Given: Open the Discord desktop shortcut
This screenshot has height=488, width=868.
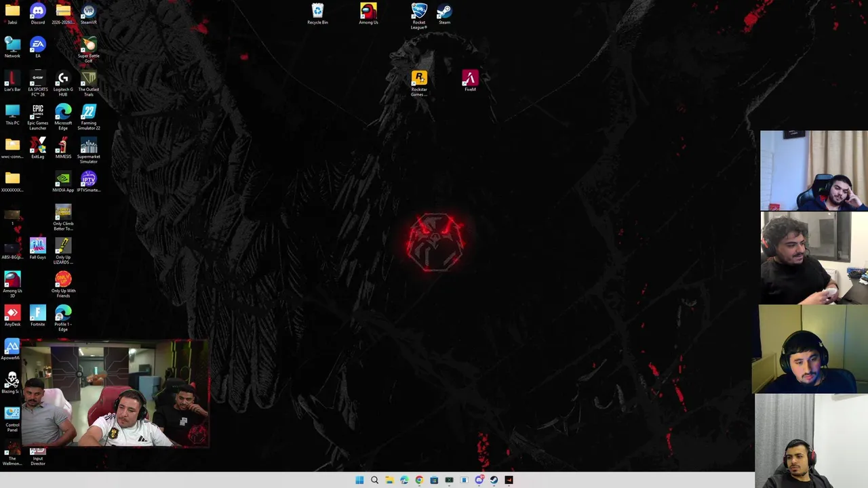Looking at the screenshot, I should [38, 14].
